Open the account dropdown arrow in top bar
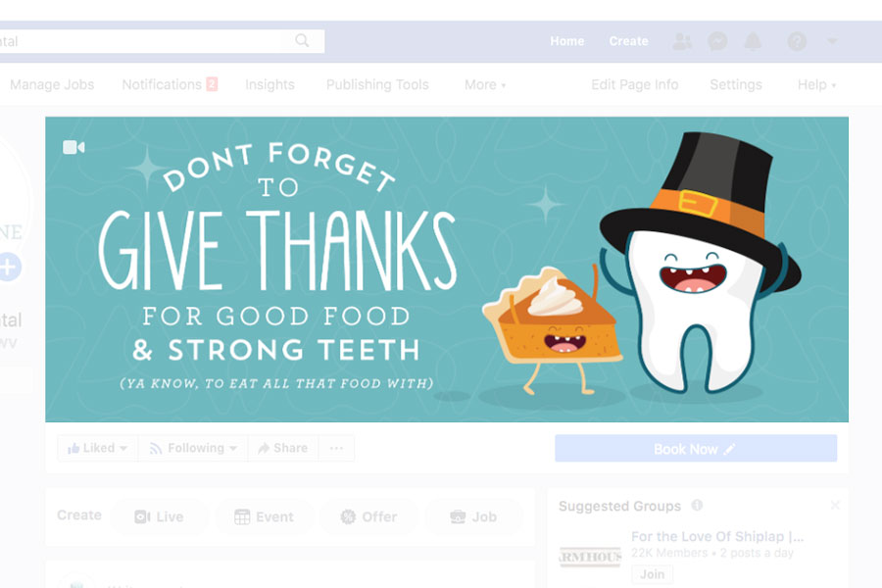 tap(832, 40)
